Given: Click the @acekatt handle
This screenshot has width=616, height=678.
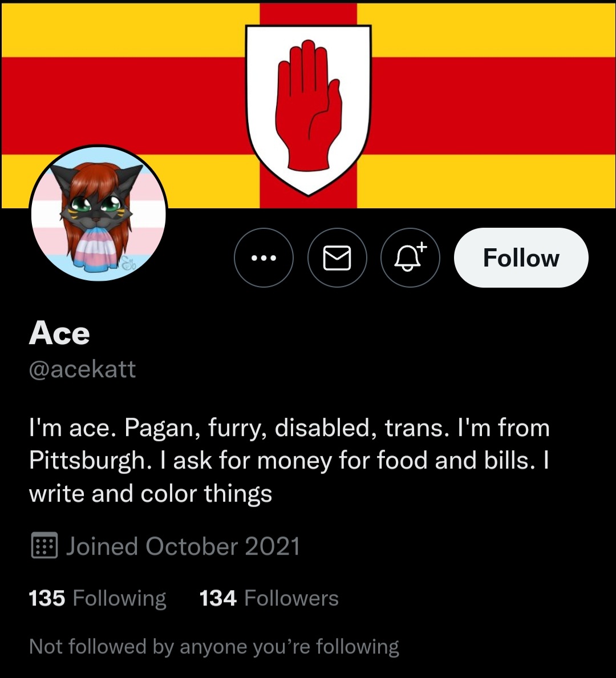Looking at the screenshot, I should [x=82, y=369].
